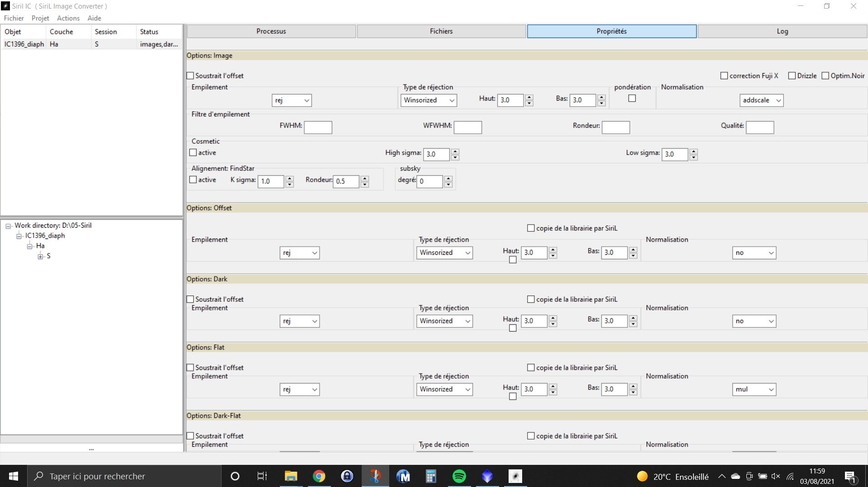Image resolution: width=868 pixels, height=487 pixels.
Task: Toggle the pondération checkbox
Action: click(x=632, y=98)
